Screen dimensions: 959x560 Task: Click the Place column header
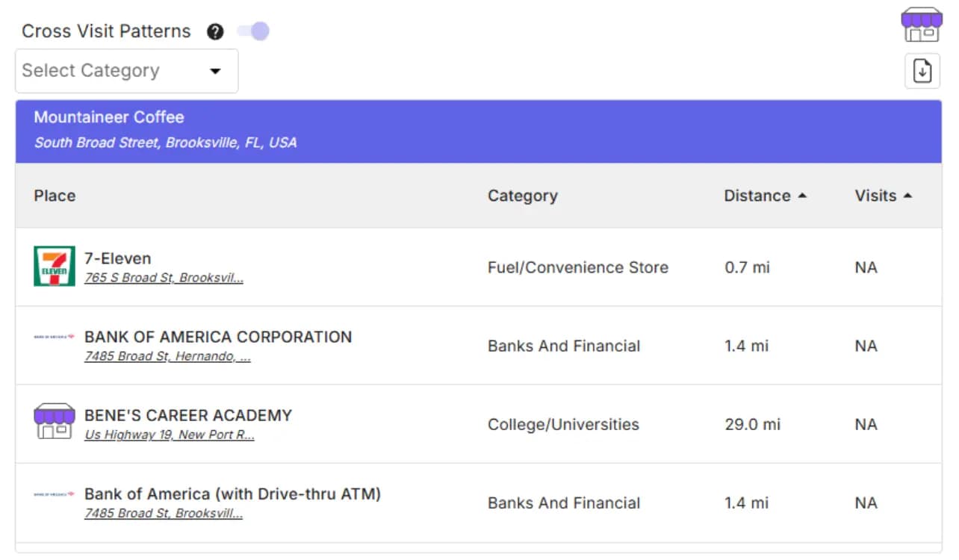coord(55,196)
